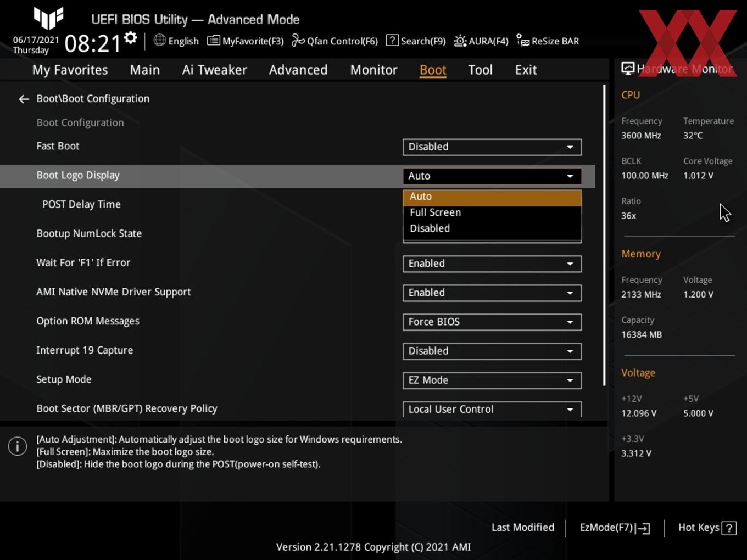
Task: Open Option ROM Messages dropdown
Action: [x=492, y=322]
